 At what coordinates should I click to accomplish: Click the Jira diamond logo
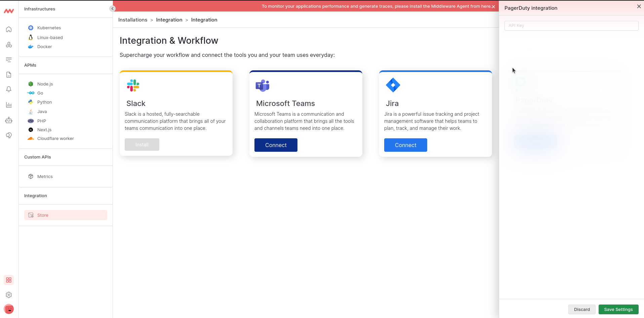[x=393, y=85]
